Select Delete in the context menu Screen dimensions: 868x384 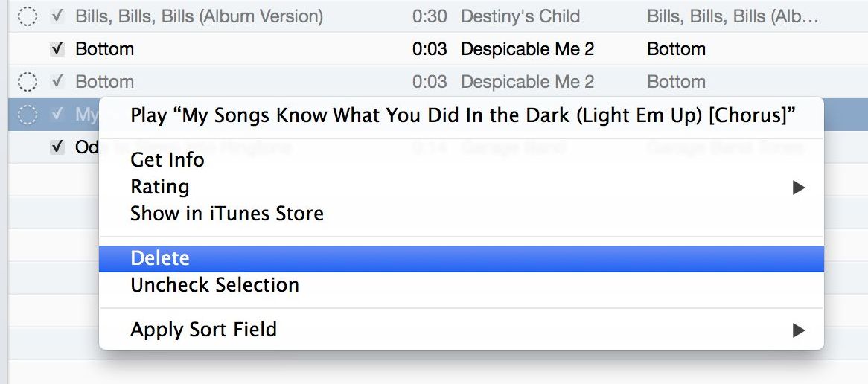click(160, 258)
